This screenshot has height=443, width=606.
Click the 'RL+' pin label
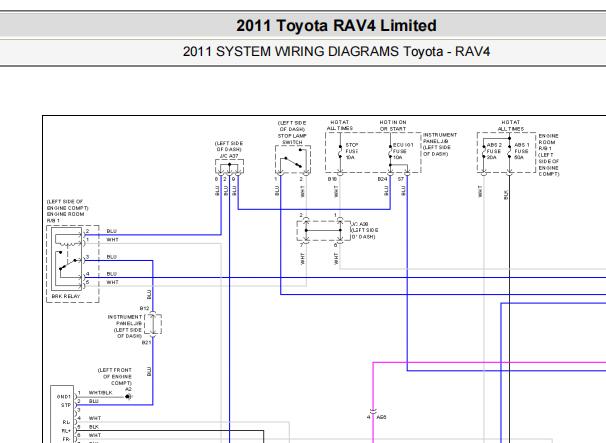66,431
